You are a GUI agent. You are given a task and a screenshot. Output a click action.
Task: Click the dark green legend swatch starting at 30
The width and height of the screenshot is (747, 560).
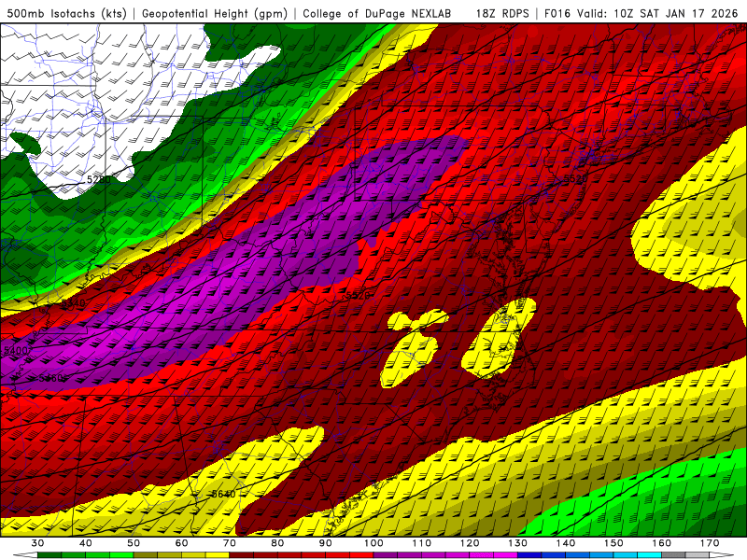coord(49,555)
